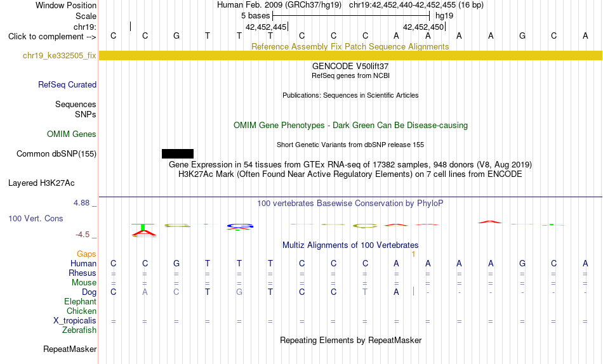This screenshot has height=364, width=603.
Task: Open the RefSeq Curated track label
Action: (67, 84)
